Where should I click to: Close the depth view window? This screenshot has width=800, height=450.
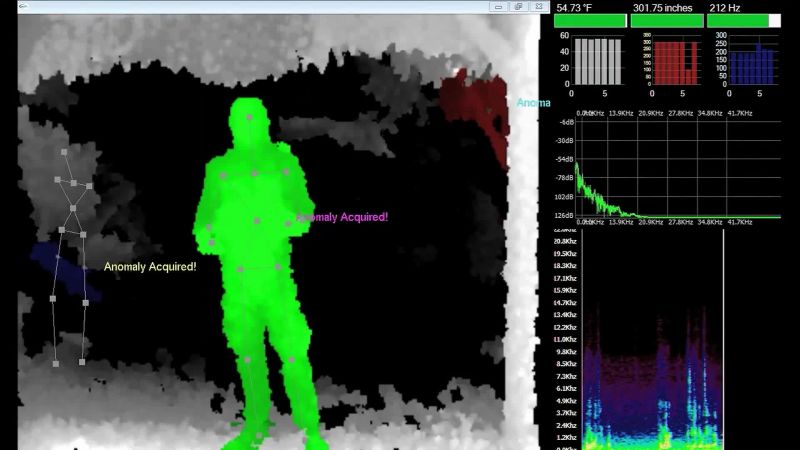[539, 7]
